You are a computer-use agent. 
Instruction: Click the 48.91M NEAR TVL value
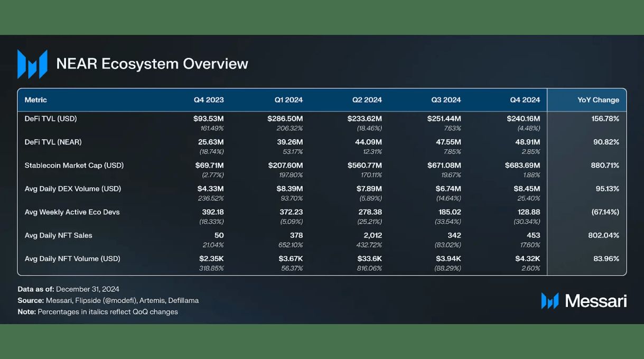(527, 142)
